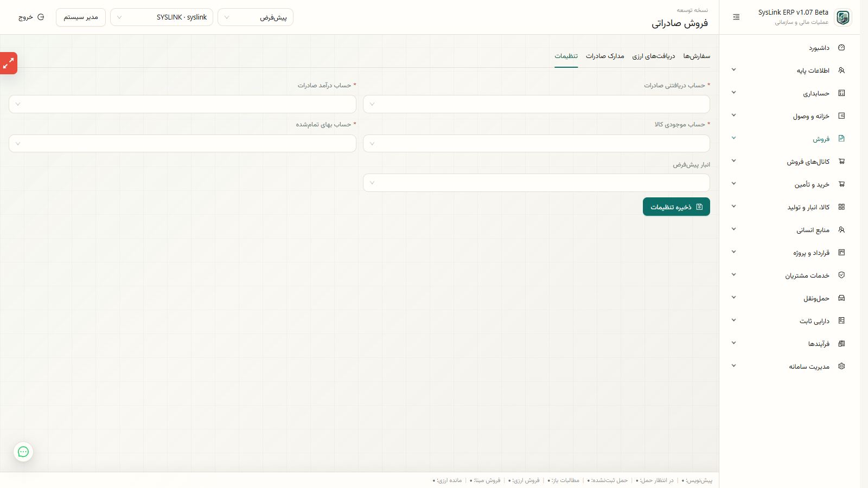
Task: Click the حمل‌ونقل vehicle icon
Action: pos(841,298)
